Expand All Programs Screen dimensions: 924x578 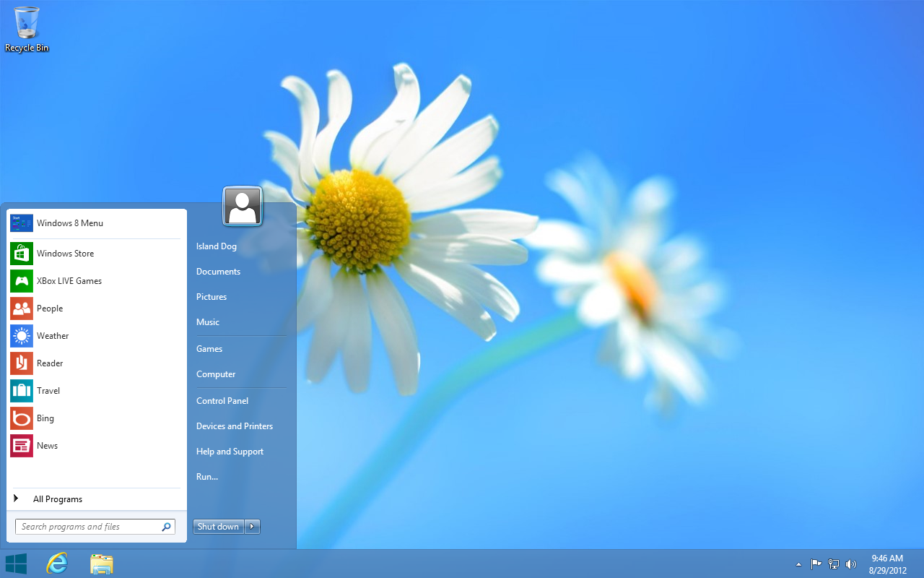coord(58,499)
